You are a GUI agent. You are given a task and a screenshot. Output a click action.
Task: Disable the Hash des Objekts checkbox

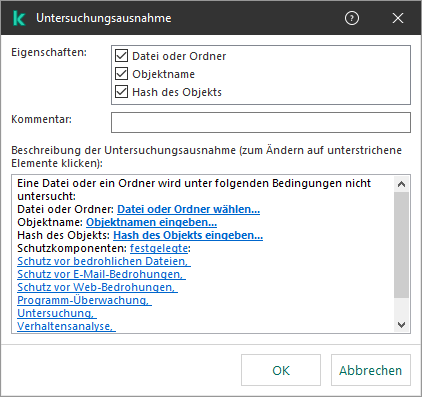tap(121, 92)
